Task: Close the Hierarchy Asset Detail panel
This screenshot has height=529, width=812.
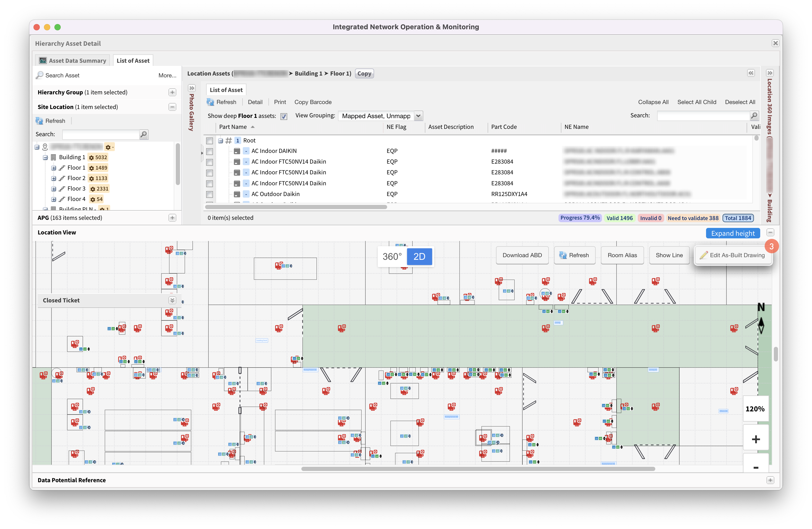Action: pos(775,43)
